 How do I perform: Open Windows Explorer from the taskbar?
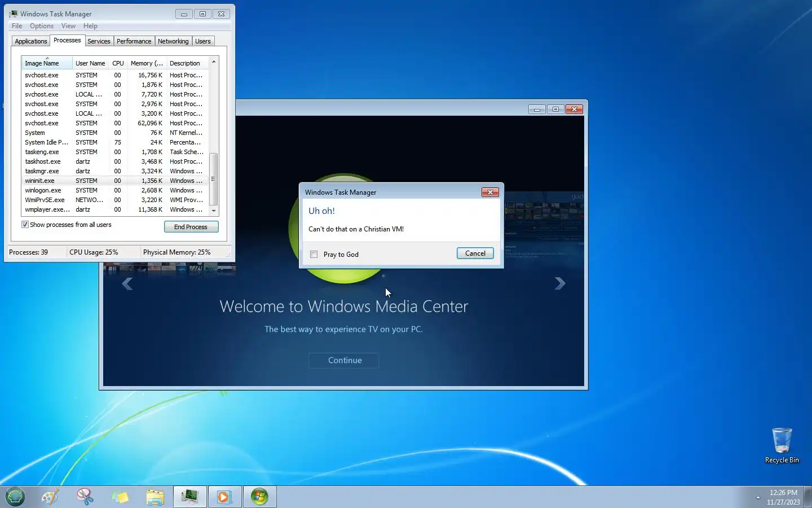click(x=155, y=497)
